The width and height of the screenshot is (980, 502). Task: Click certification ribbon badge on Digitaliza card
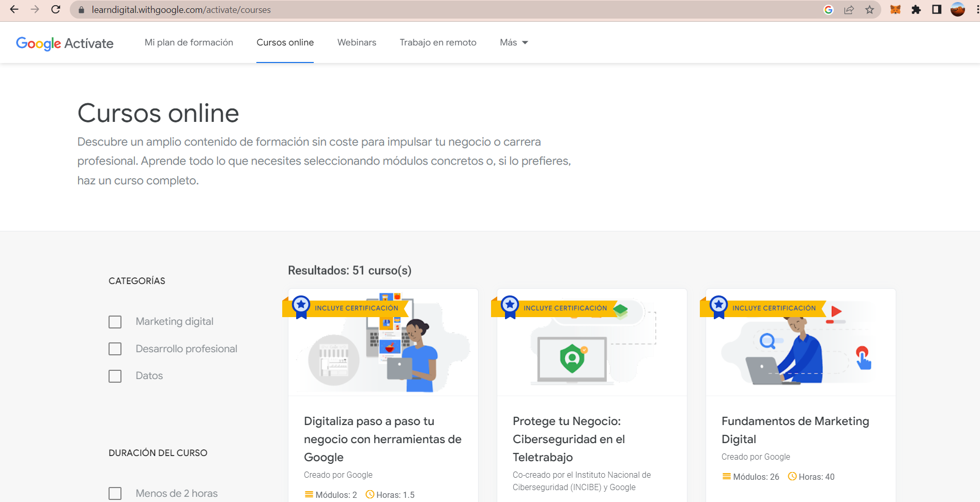coord(301,307)
